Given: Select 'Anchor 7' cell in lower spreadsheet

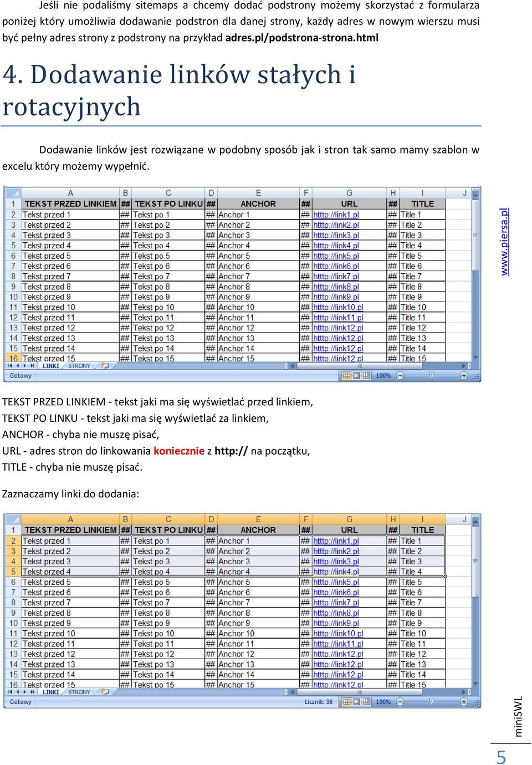Looking at the screenshot, I should pyautogui.click(x=258, y=603).
